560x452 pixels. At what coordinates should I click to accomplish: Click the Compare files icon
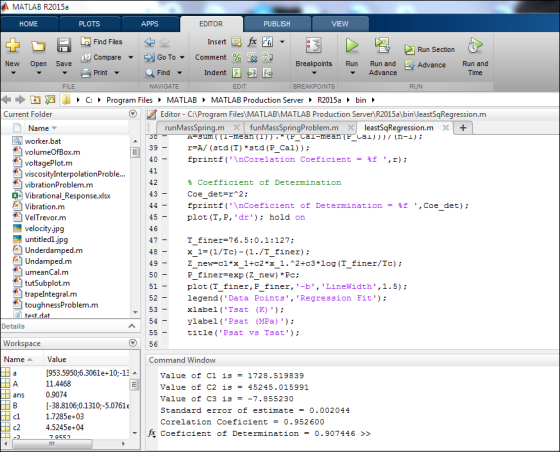coord(86,57)
